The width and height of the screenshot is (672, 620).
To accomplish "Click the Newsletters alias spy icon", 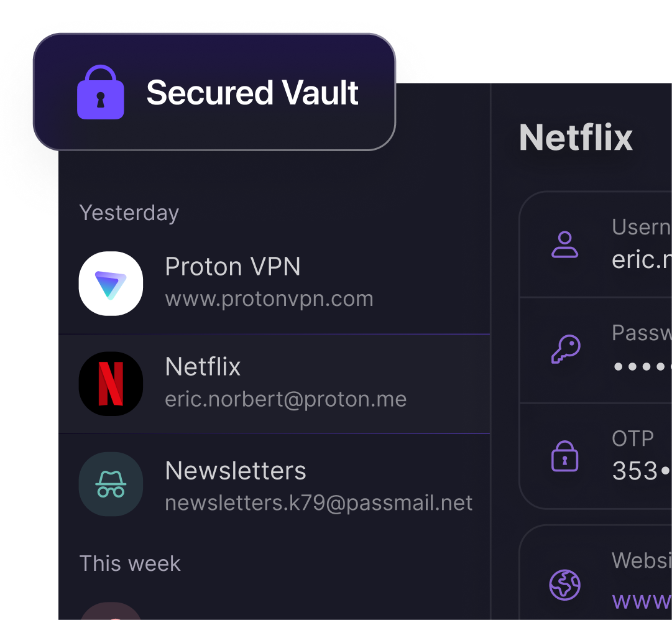I will pyautogui.click(x=111, y=484).
